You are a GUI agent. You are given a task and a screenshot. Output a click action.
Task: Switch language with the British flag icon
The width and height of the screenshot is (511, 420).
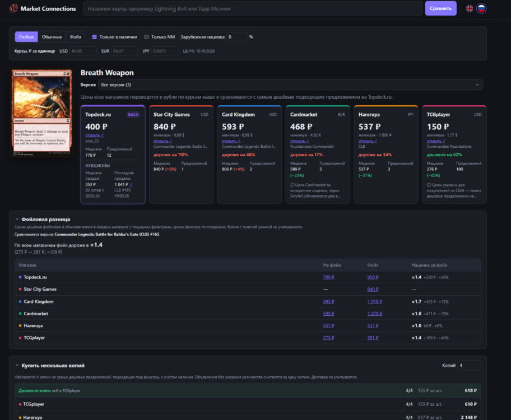(x=470, y=8)
